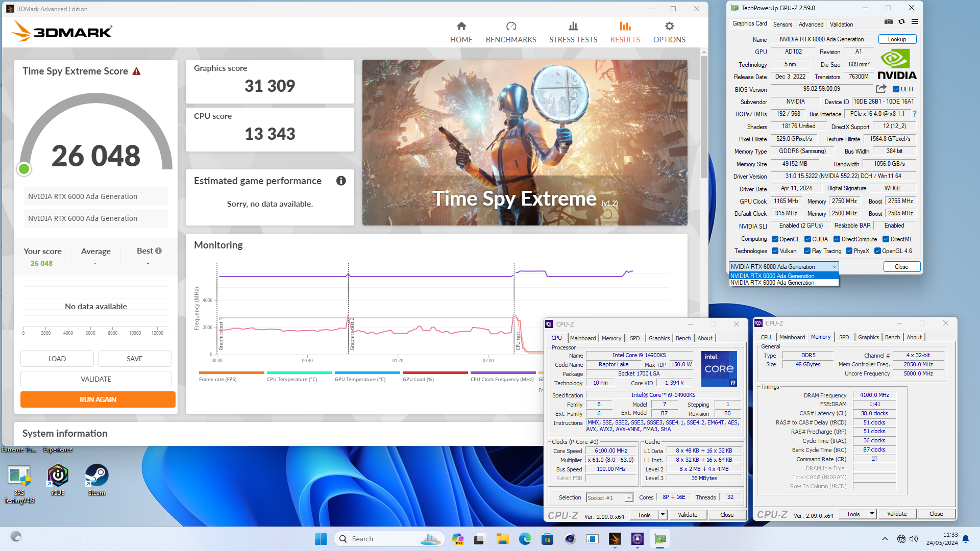The height and width of the screenshot is (551, 980).
Task: Toggle the PhysX checkbox
Action: coord(849,251)
